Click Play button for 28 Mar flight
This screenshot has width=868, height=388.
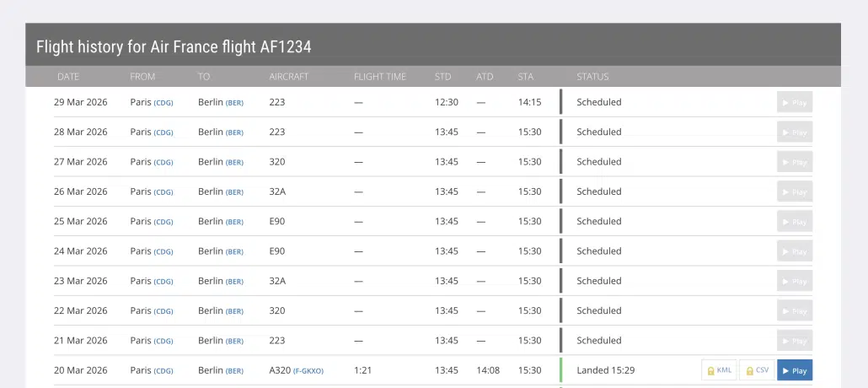click(795, 132)
